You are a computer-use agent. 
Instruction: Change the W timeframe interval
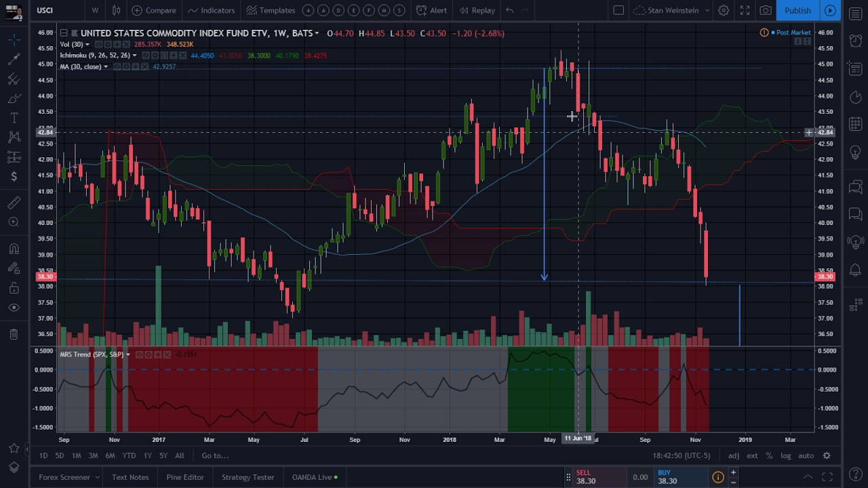point(95,10)
